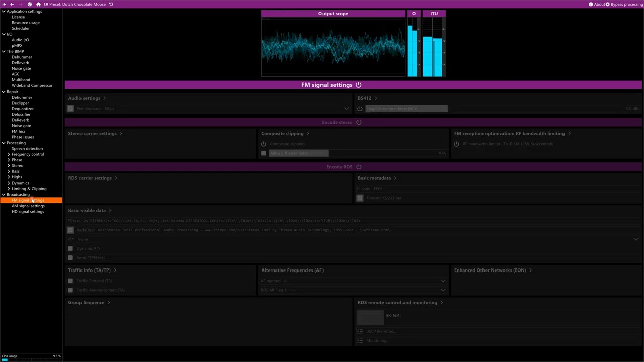
Task: Open RDS remote control and monitoring section
Action: point(400,303)
